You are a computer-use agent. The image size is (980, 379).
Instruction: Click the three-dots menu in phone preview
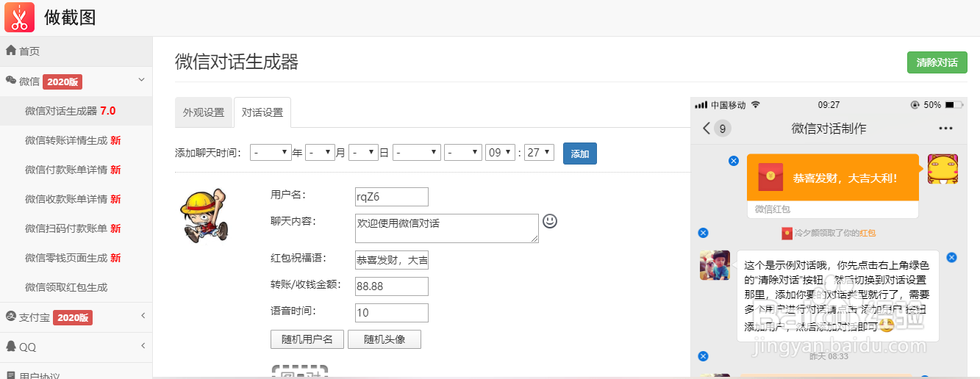(x=945, y=129)
